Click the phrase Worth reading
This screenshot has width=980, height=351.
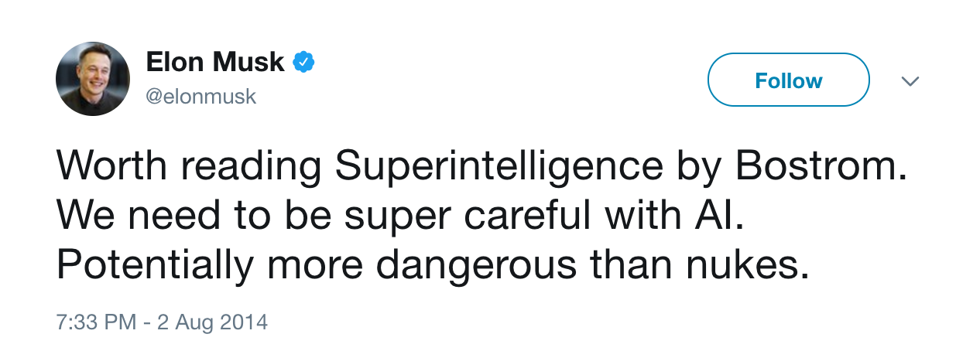coord(189,166)
